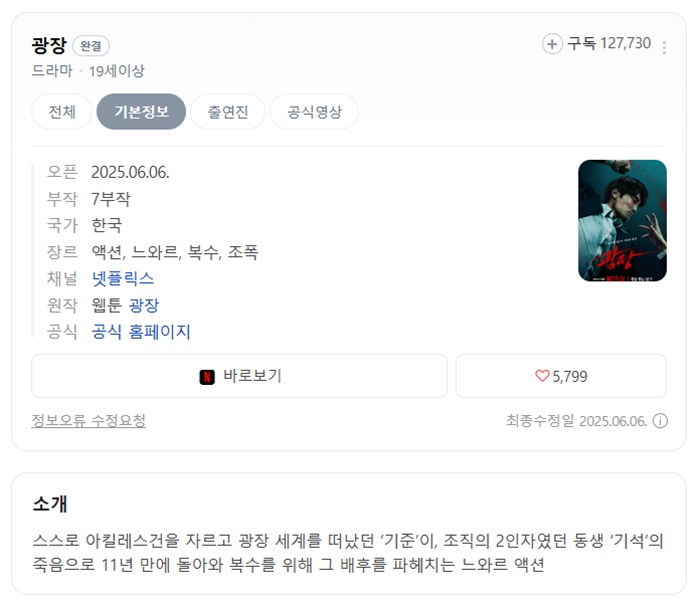Click the 5,799 likes count

[x=570, y=376]
